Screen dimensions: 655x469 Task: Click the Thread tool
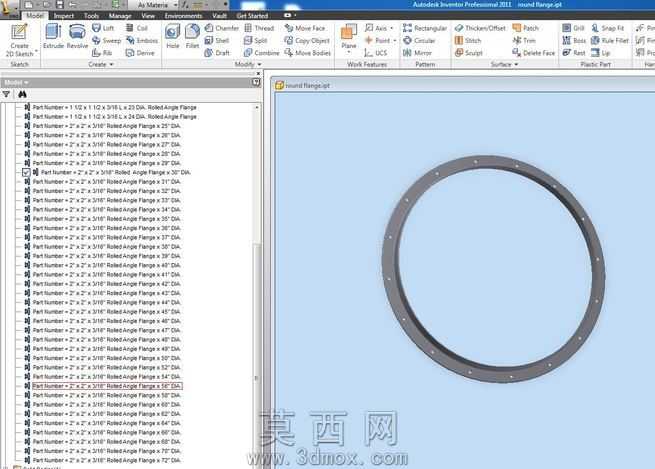tap(259, 28)
